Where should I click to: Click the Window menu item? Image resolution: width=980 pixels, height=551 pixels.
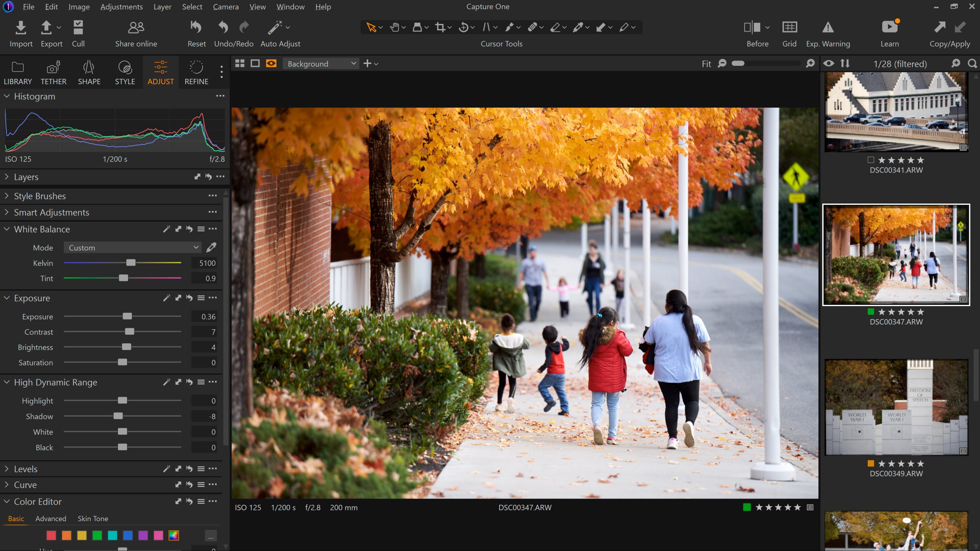(290, 7)
